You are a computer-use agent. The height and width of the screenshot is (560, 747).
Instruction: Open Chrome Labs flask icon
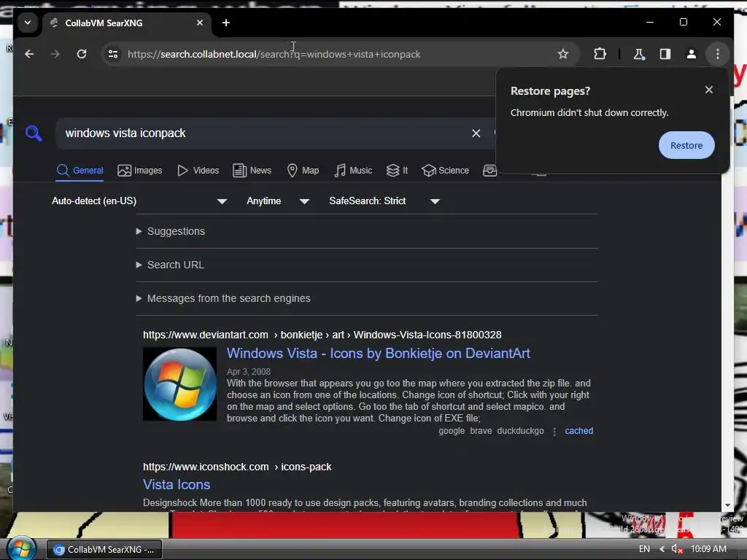639,54
